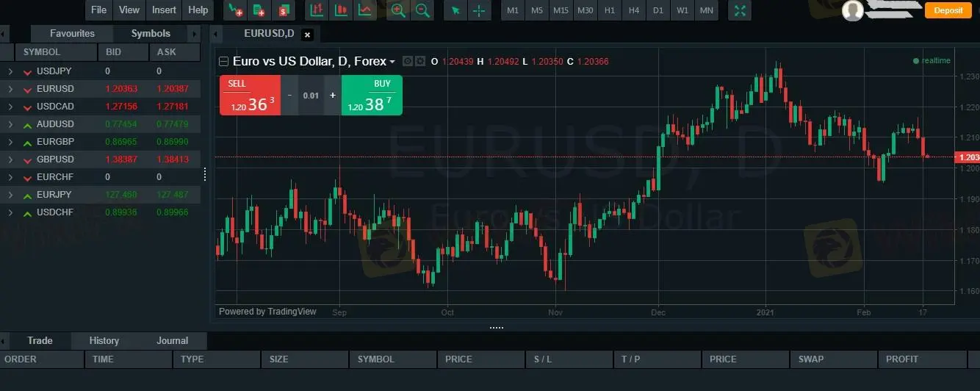The width and height of the screenshot is (980, 391).
Task: Toggle chart visibility eye icon
Action: tap(408, 62)
